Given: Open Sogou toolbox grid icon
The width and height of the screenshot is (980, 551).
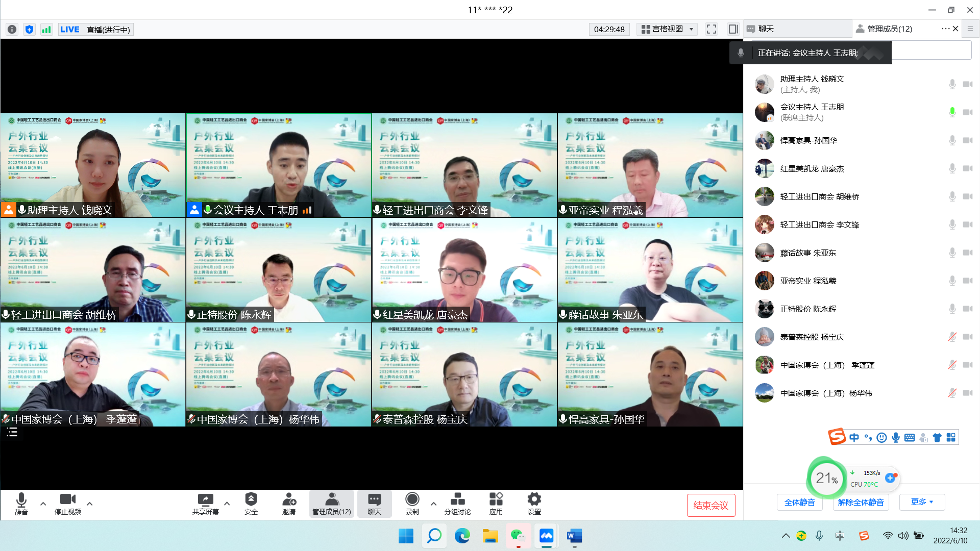Looking at the screenshot, I should [x=951, y=437].
